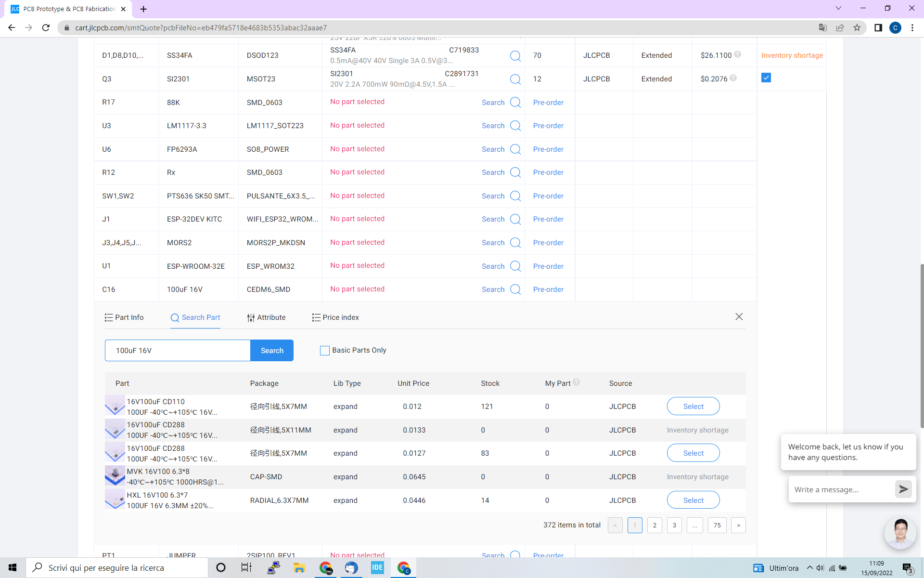Click inside the 100uF 16V search field
The image size is (924, 578).
click(x=177, y=350)
